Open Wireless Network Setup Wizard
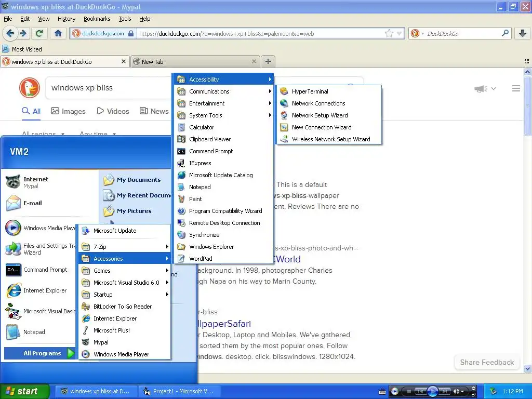The height and width of the screenshot is (399, 532). click(x=329, y=139)
